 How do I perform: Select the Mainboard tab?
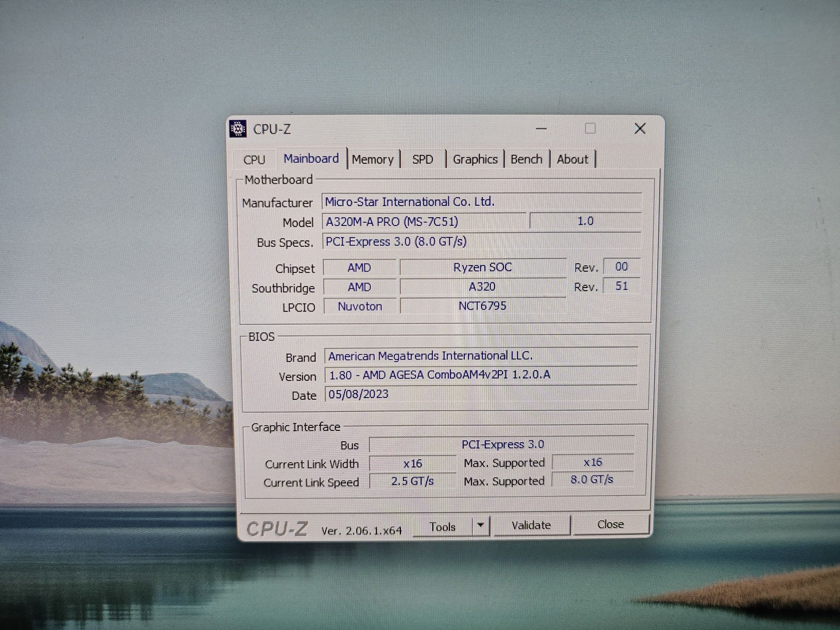point(311,159)
